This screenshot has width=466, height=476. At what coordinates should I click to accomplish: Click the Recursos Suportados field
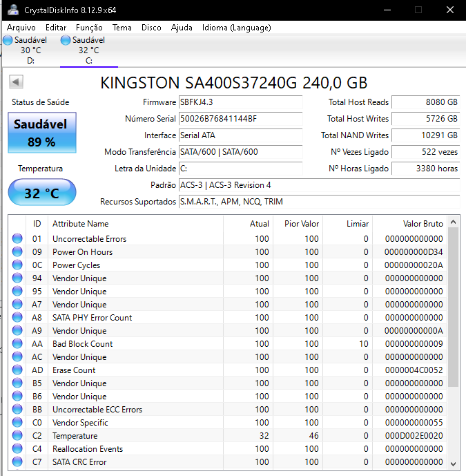pos(320,202)
